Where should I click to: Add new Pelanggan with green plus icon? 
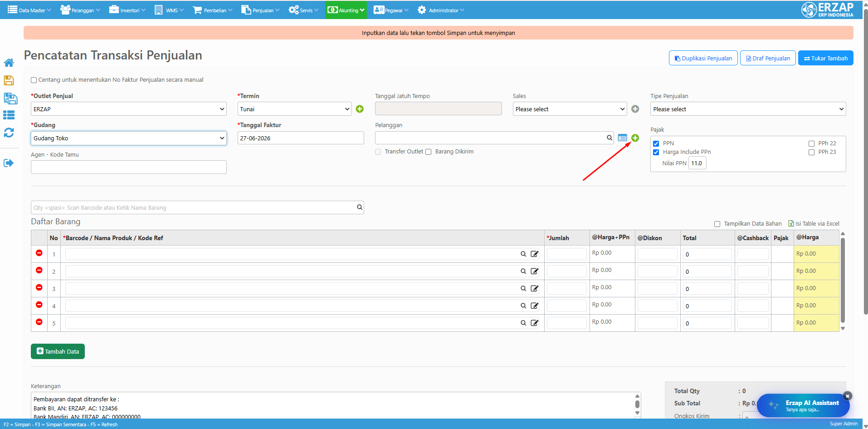tap(635, 138)
